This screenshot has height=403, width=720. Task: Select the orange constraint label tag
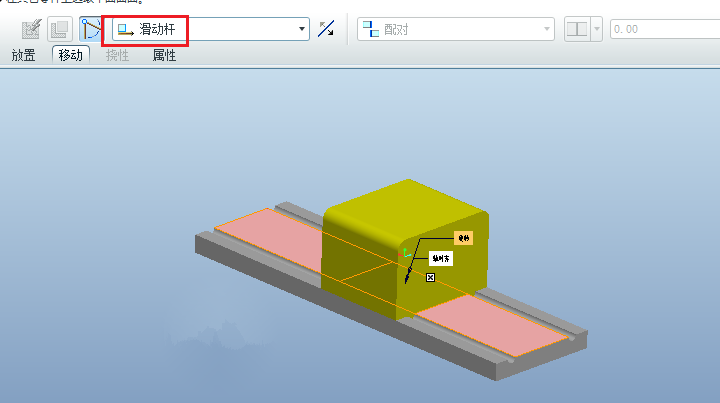point(463,238)
